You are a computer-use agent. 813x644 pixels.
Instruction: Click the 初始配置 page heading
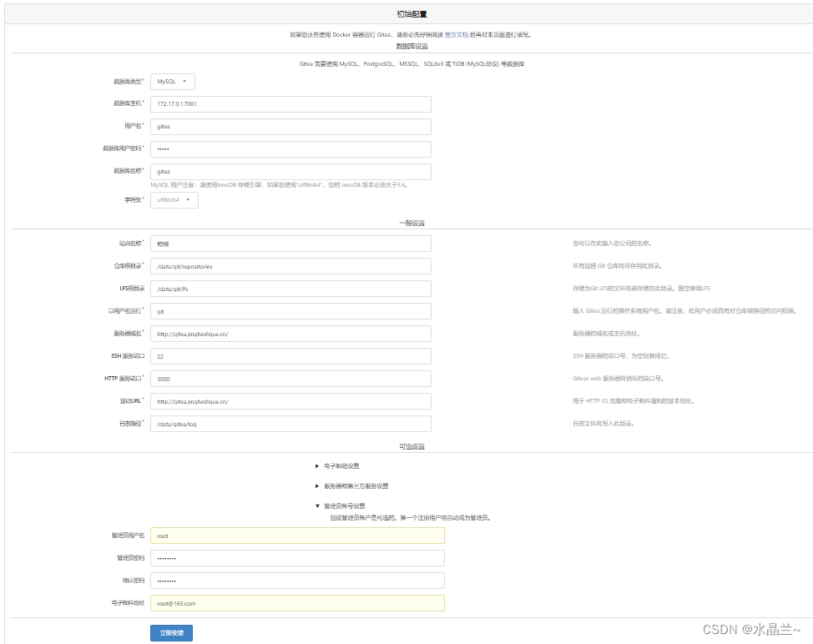[412, 14]
